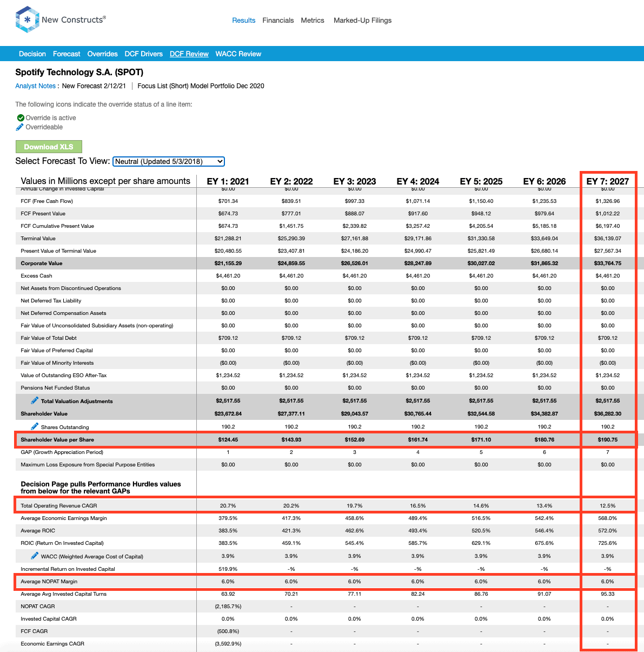Click the EY 7: 2027 column header
The image size is (644, 652).
608,181
